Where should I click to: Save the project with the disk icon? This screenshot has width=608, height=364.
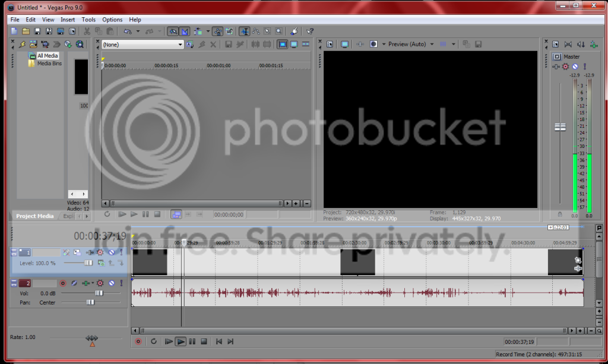click(x=37, y=31)
